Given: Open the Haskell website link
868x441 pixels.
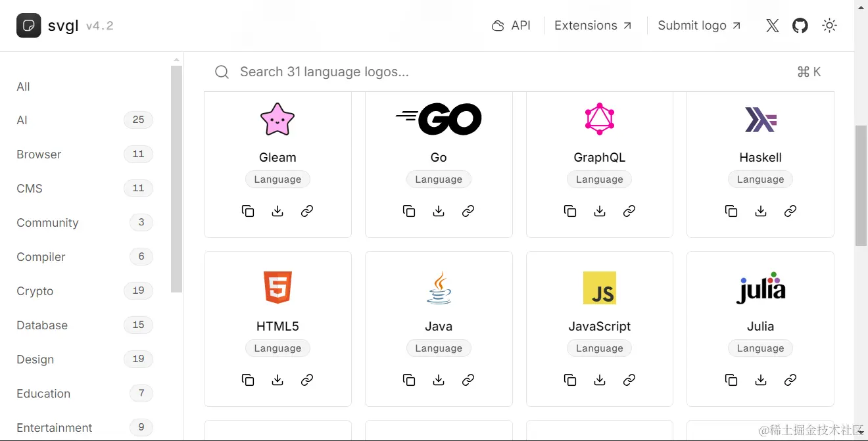Looking at the screenshot, I should (790, 211).
